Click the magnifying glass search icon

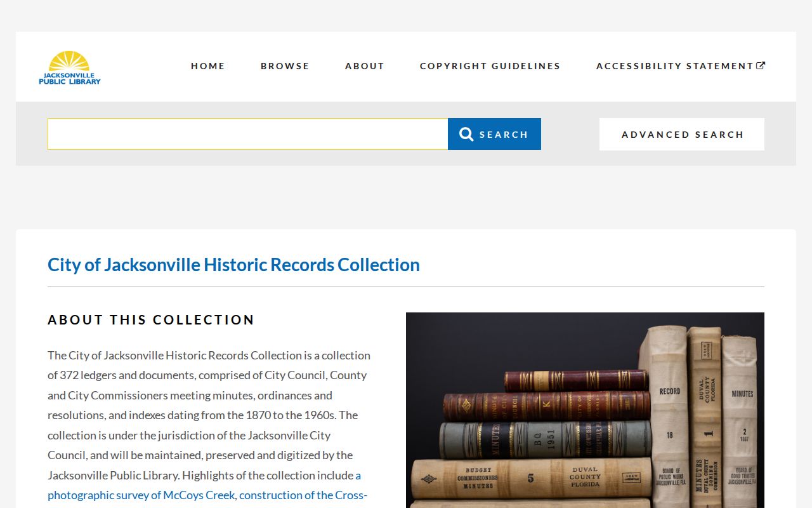(466, 134)
